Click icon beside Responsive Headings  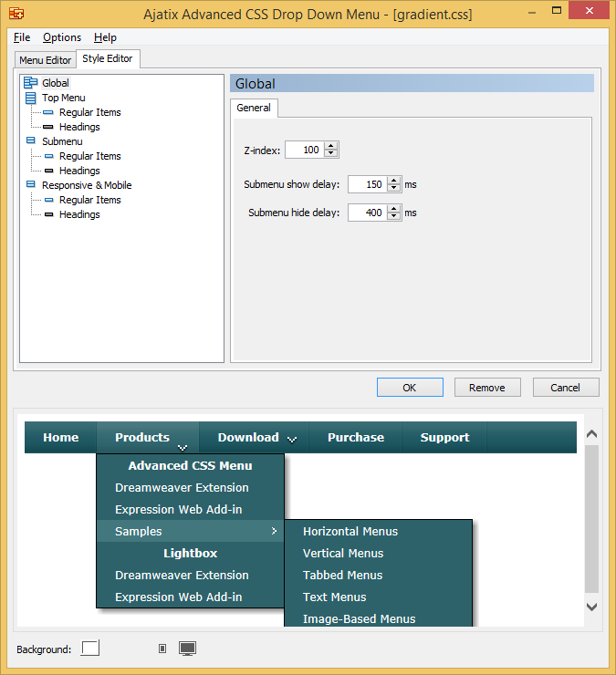[x=49, y=214]
